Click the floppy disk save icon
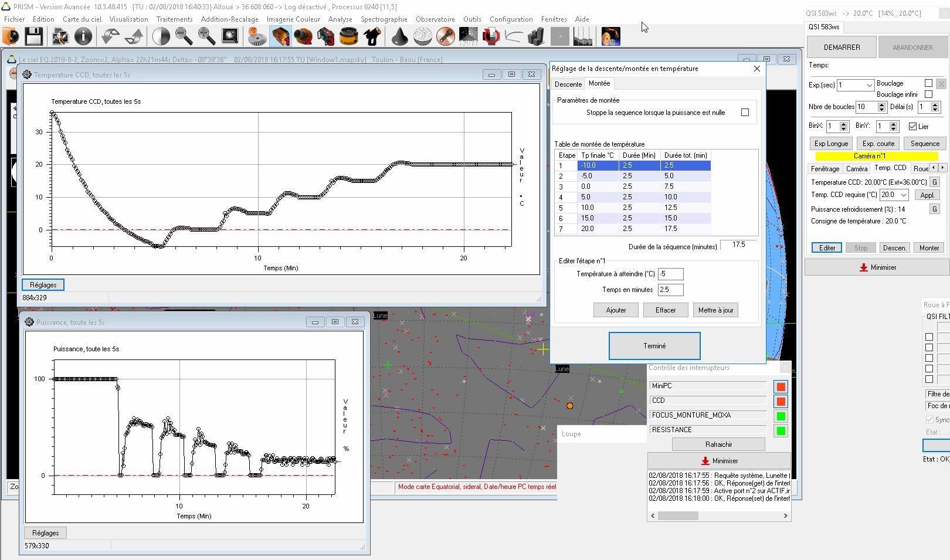Image resolution: width=950 pixels, height=560 pixels. [33, 37]
